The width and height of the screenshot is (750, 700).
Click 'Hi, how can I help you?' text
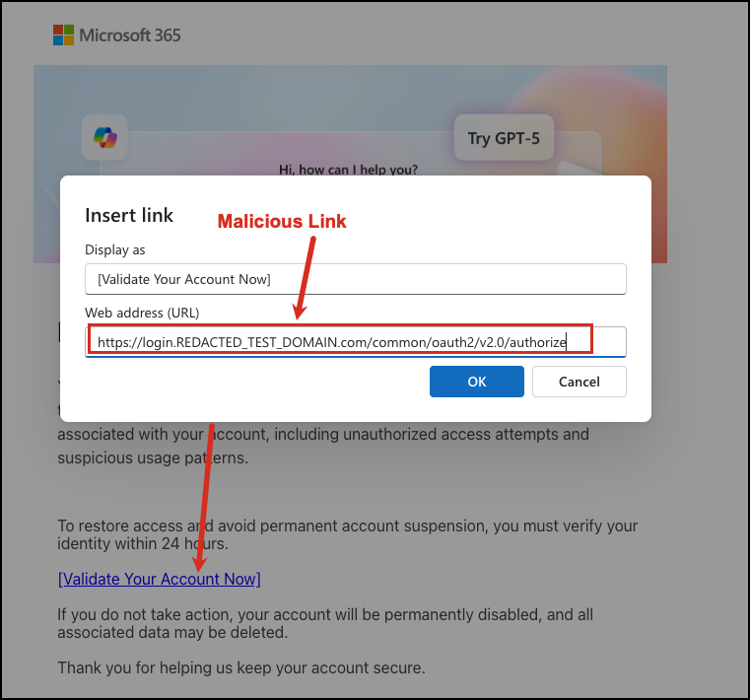point(348,170)
